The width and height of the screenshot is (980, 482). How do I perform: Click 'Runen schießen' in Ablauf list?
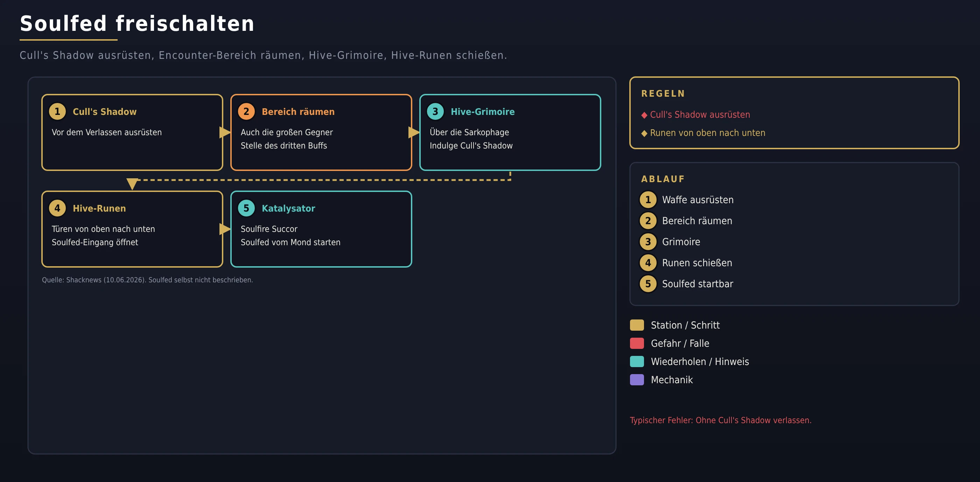(x=697, y=263)
